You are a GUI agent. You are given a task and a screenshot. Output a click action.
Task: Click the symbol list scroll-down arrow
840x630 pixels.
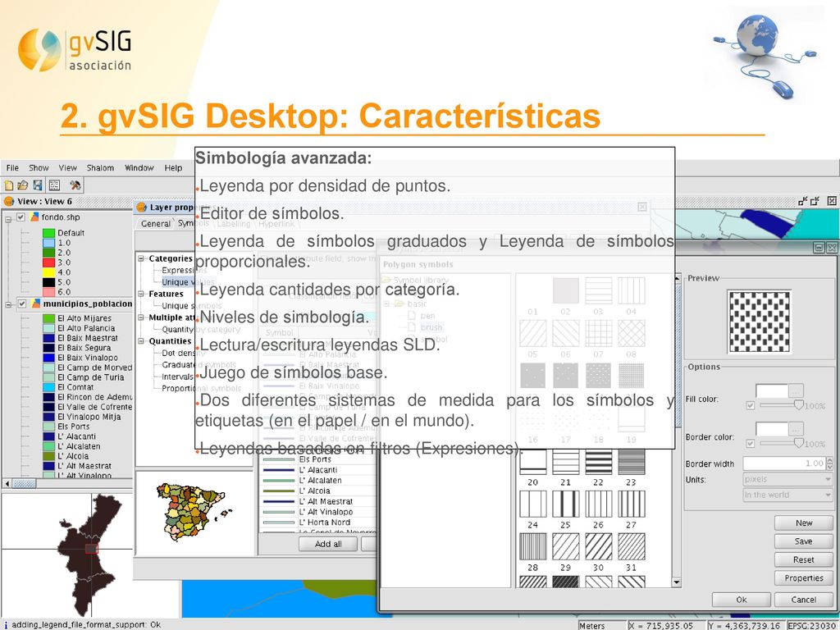(677, 582)
